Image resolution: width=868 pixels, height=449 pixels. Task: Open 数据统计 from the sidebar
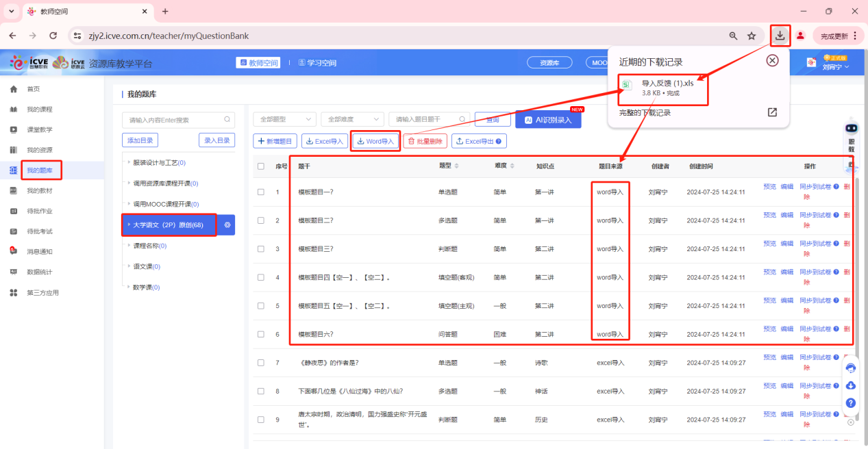pos(39,272)
